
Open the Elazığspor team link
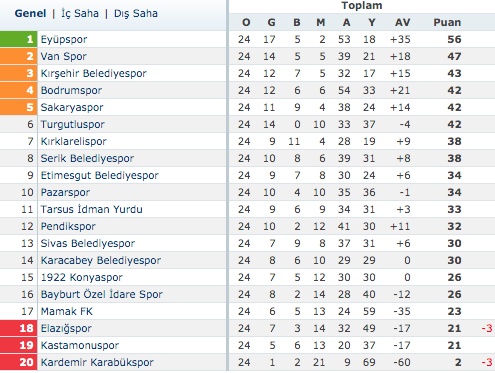[66, 328]
